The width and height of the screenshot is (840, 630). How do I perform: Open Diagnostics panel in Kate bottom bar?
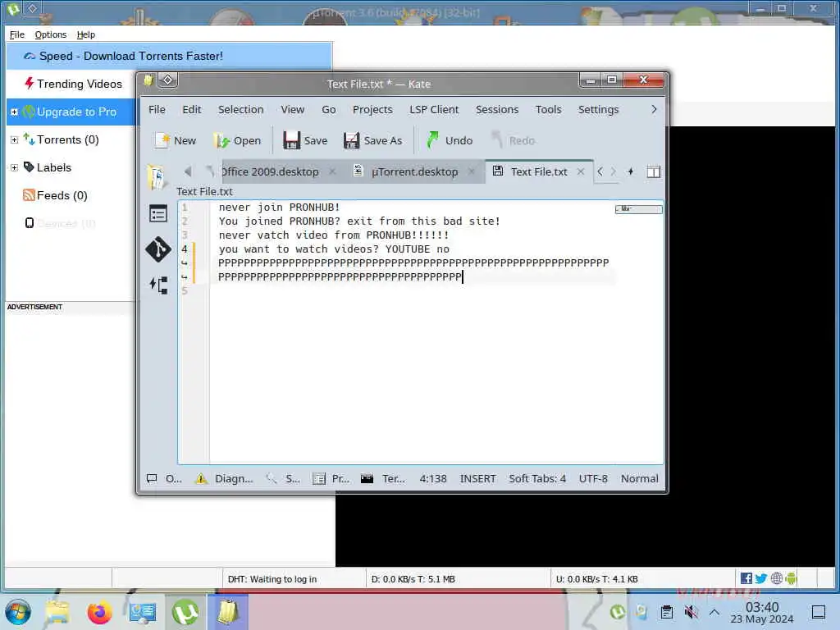pyautogui.click(x=224, y=478)
